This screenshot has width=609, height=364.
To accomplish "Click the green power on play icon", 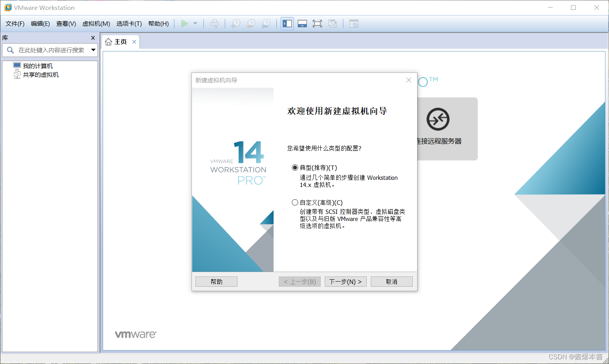I will click(184, 24).
